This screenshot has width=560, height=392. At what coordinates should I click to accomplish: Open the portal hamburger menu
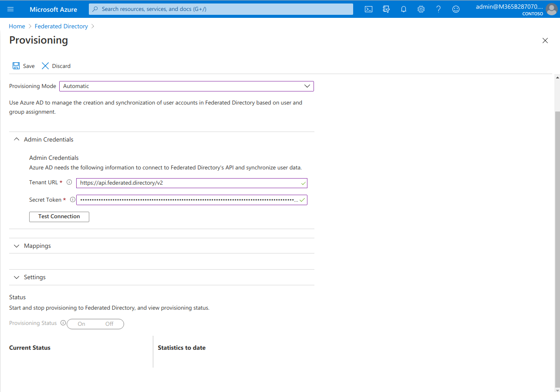pos(10,9)
